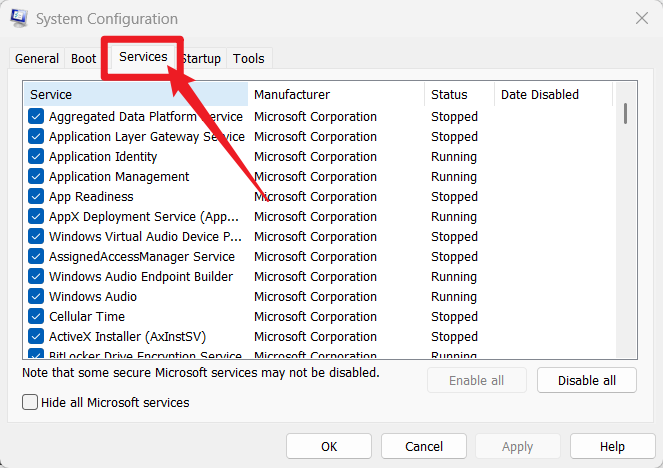Toggle the Windows Audio checkbox
Screen dimensions: 663x468
click(x=36, y=296)
